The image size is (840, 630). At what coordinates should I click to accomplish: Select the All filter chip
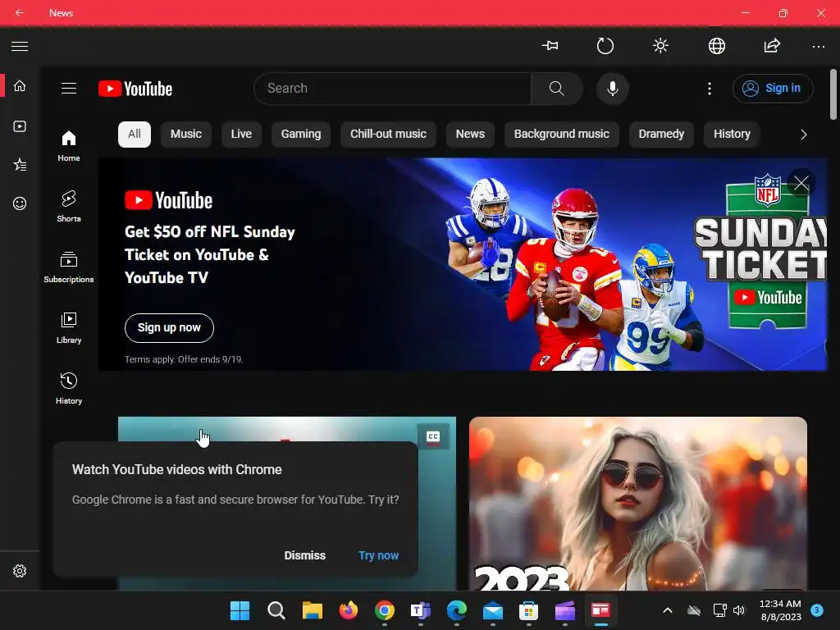[135, 134]
